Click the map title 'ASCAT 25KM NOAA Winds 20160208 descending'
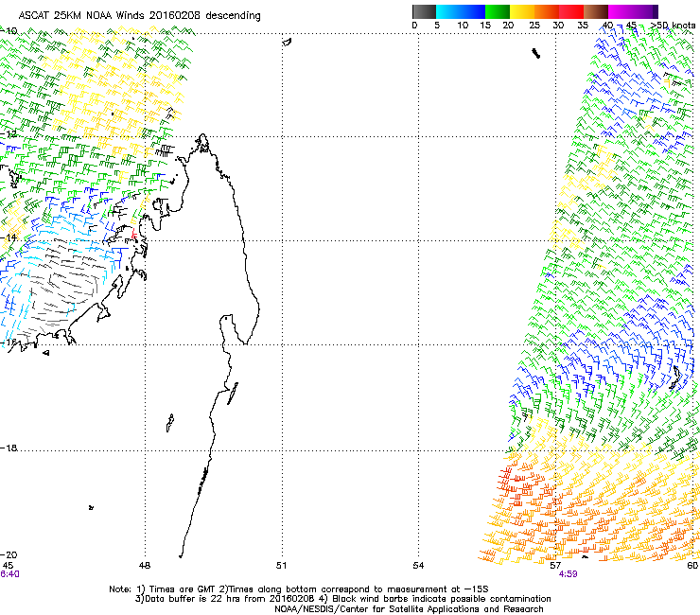Screen dimensions: 700x615 (x=139, y=16)
